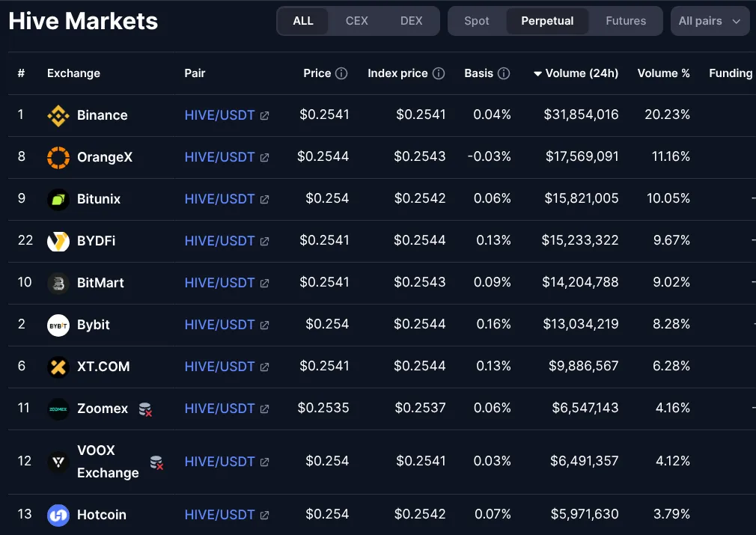
Task: Open the All pairs dropdown
Action: [710, 21]
